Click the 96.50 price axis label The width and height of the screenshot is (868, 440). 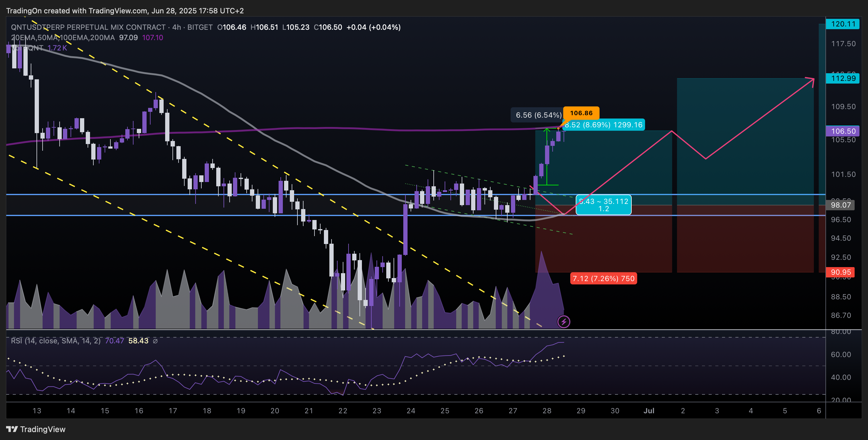[841, 219]
